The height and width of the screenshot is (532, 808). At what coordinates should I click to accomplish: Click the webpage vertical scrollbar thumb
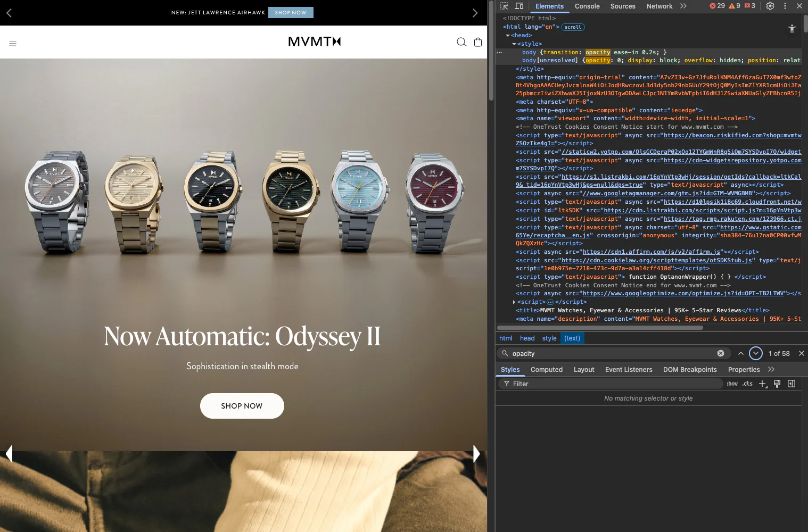coord(491,51)
